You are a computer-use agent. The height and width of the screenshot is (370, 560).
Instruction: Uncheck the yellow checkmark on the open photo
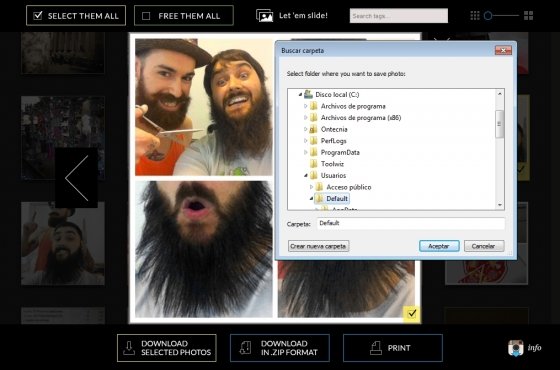412,314
